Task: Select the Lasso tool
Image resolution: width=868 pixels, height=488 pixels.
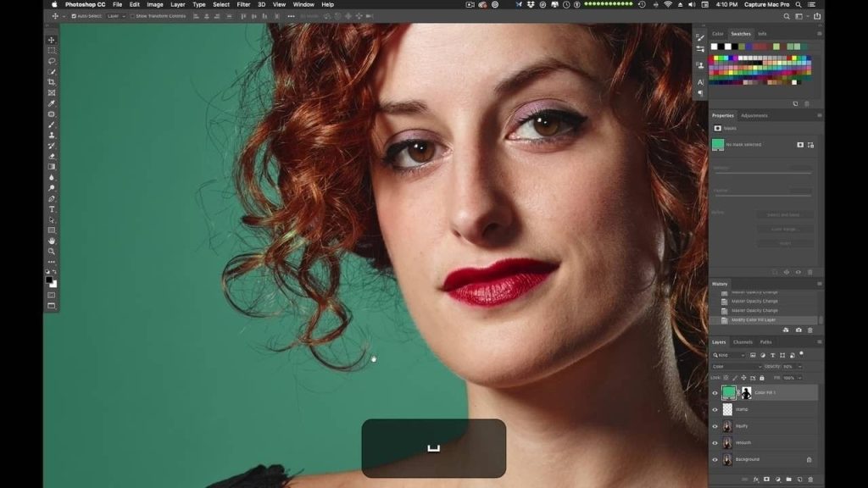Action: [52, 61]
